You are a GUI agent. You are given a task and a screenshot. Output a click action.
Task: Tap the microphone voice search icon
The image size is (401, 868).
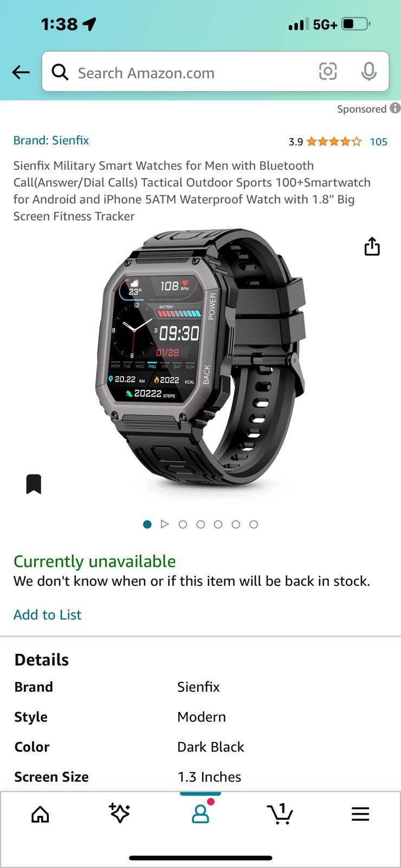tap(369, 71)
